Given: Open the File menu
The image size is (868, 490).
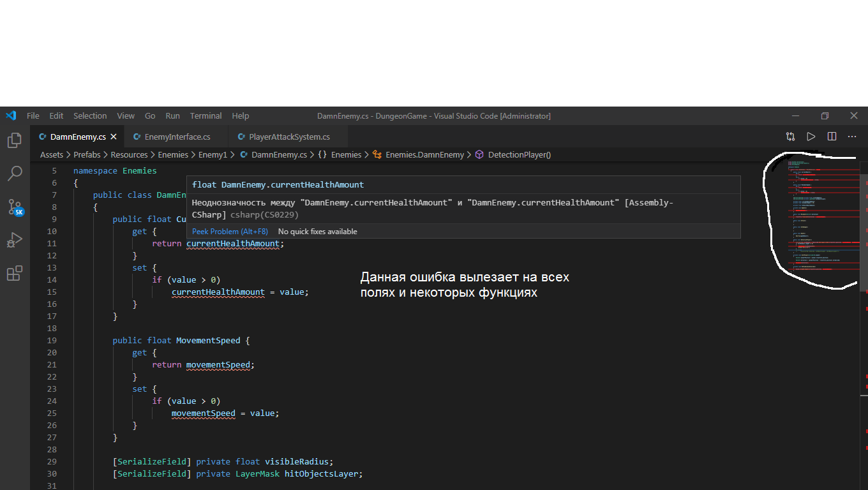Looking at the screenshot, I should [33, 115].
